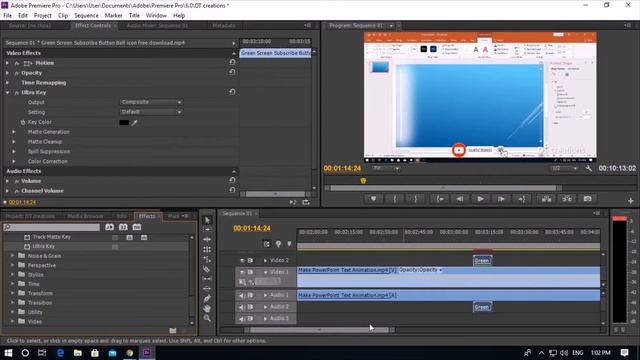Mute Audio 3 track output
The width and height of the screenshot is (640, 360).
[242, 319]
